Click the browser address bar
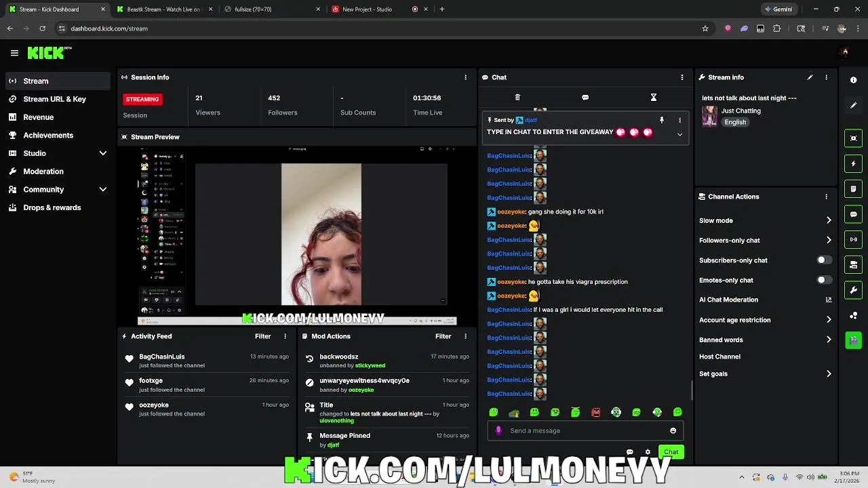The width and height of the screenshot is (868, 488). pos(380,28)
